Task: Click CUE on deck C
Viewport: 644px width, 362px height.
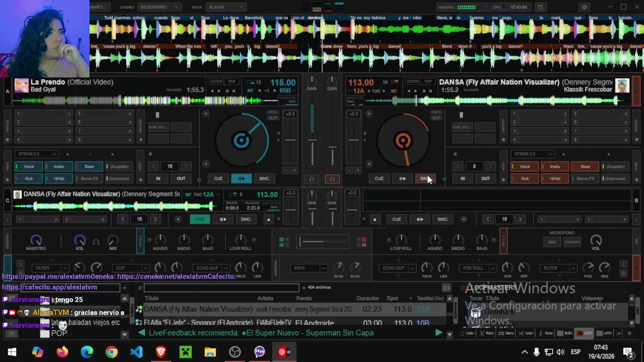Action: (x=200, y=219)
